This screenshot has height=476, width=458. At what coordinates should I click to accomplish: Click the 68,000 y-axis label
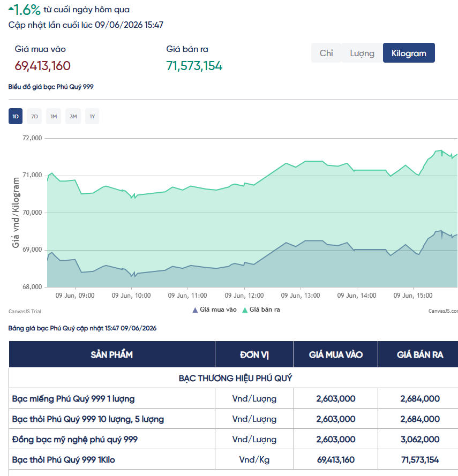tap(32, 287)
